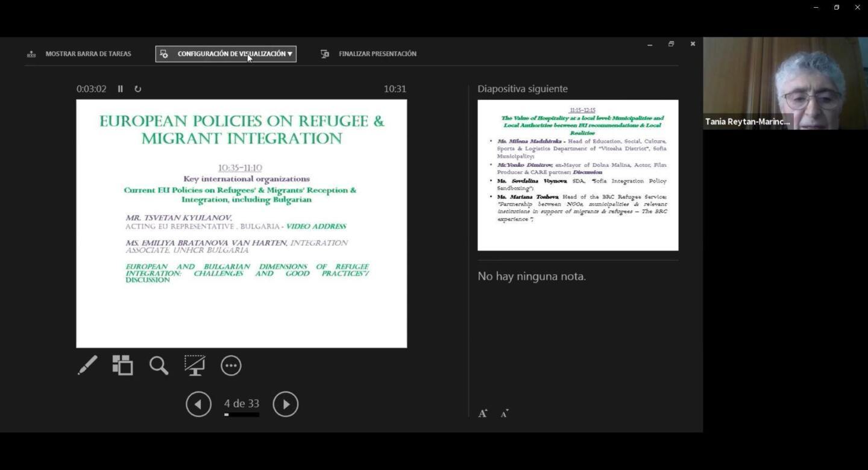
Task: Decrease the notes text size
Action: 505,413
